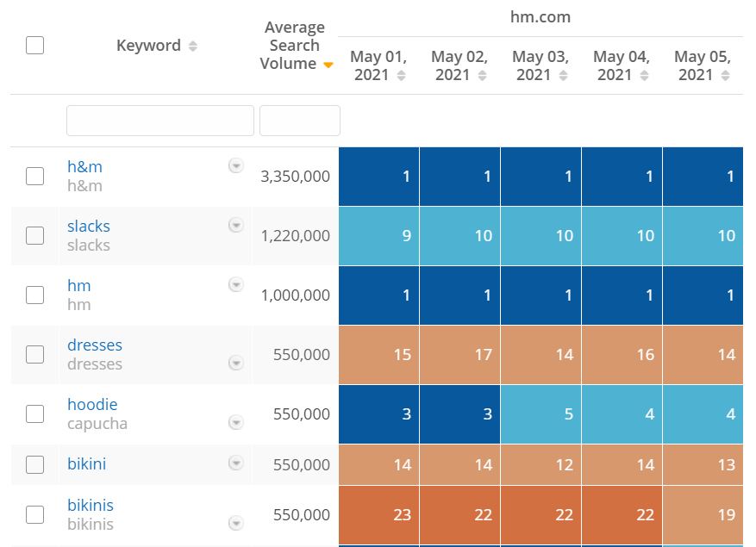Open the bikinis keyword dropdown arrow
Screen dimensions: 756x547
(x=236, y=523)
